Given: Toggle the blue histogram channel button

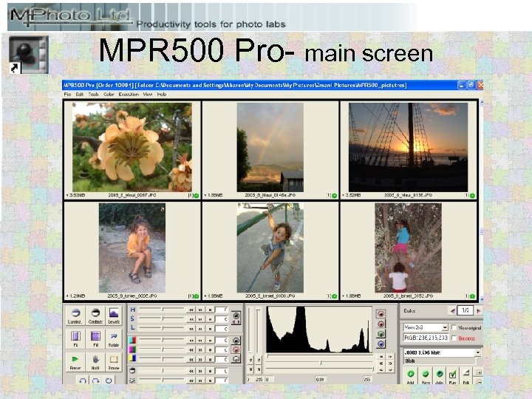Looking at the screenshot, I should (x=381, y=344).
